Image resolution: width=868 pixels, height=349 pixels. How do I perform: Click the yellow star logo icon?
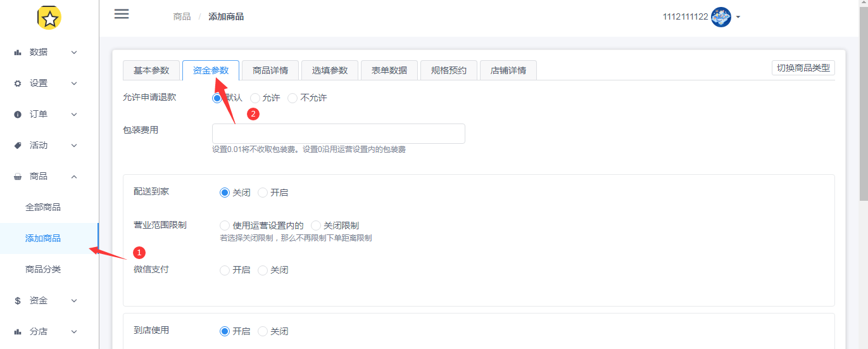[x=49, y=18]
